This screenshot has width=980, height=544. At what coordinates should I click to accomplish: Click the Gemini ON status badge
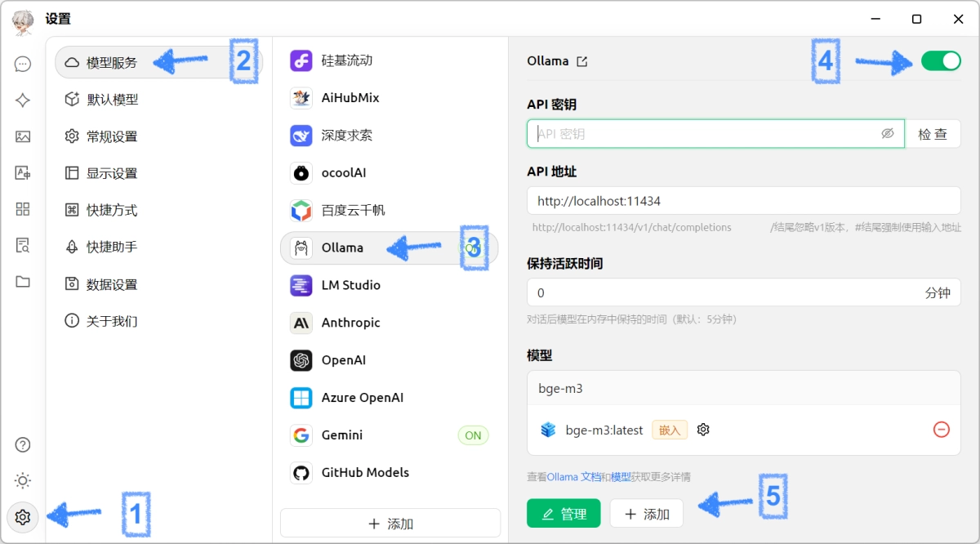pos(474,435)
